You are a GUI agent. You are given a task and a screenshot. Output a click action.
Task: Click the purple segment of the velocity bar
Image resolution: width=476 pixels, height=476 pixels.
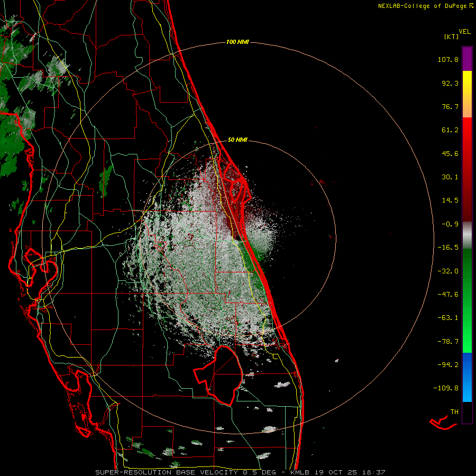[x=467, y=59]
